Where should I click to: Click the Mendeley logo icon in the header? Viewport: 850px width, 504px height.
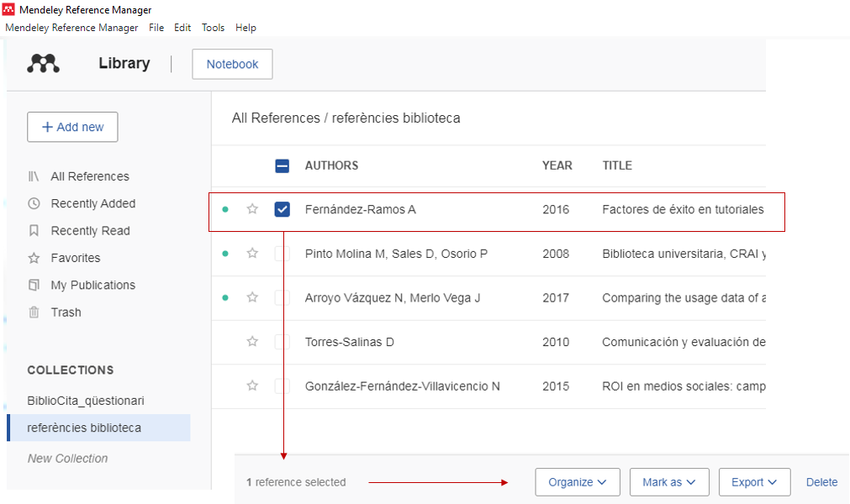44,63
